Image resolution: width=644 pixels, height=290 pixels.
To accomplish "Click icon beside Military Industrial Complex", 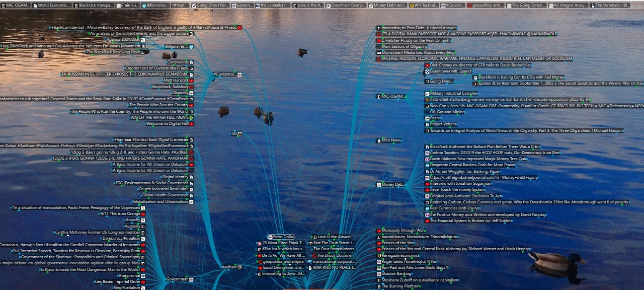I will point(427,94).
